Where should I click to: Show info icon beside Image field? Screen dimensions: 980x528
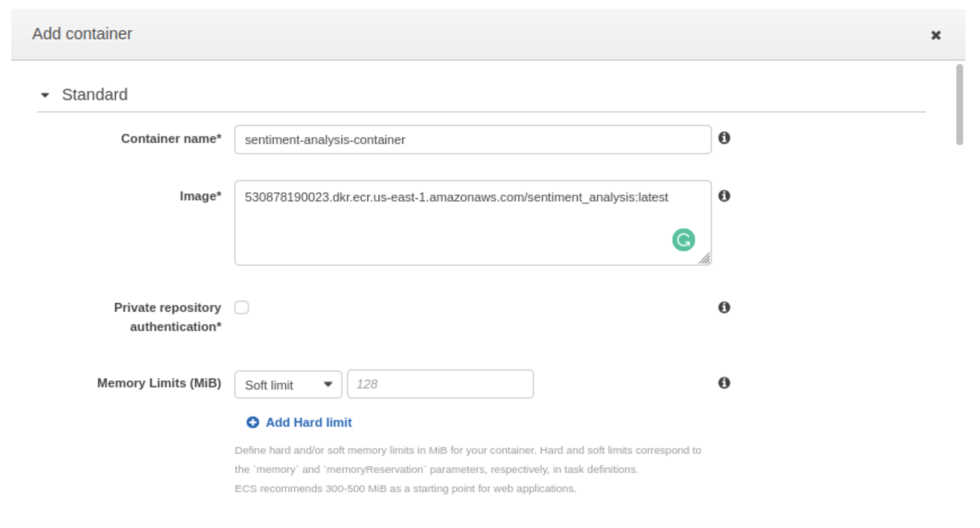724,196
